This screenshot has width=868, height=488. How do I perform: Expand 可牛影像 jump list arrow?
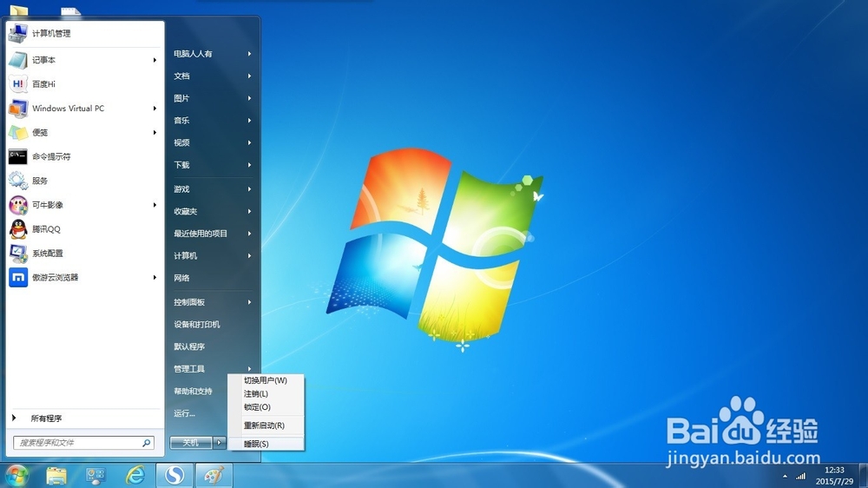click(155, 205)
